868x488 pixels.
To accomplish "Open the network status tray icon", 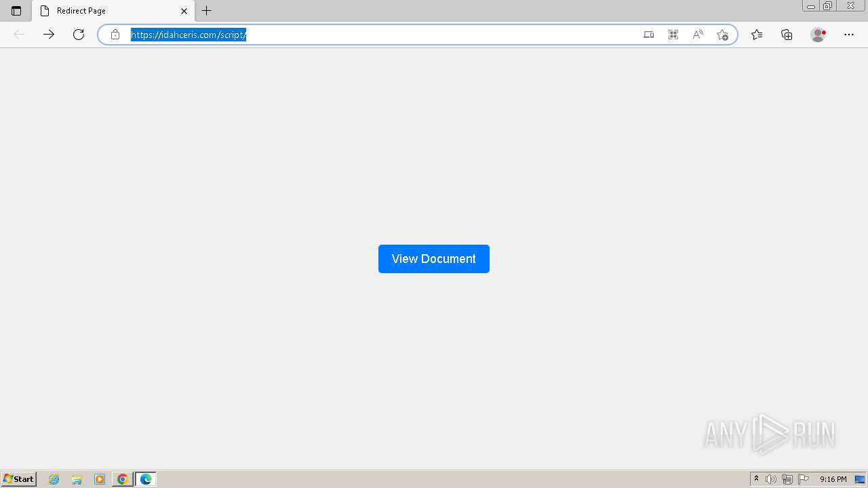I will [x=787, y=479].
